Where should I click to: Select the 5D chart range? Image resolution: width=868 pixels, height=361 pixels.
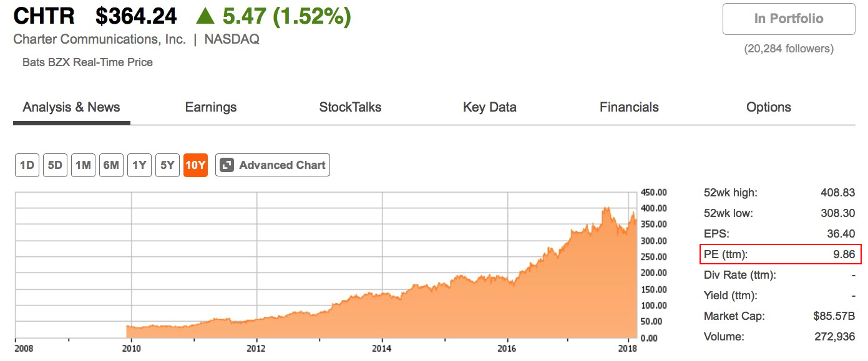[x=55, y=165]
